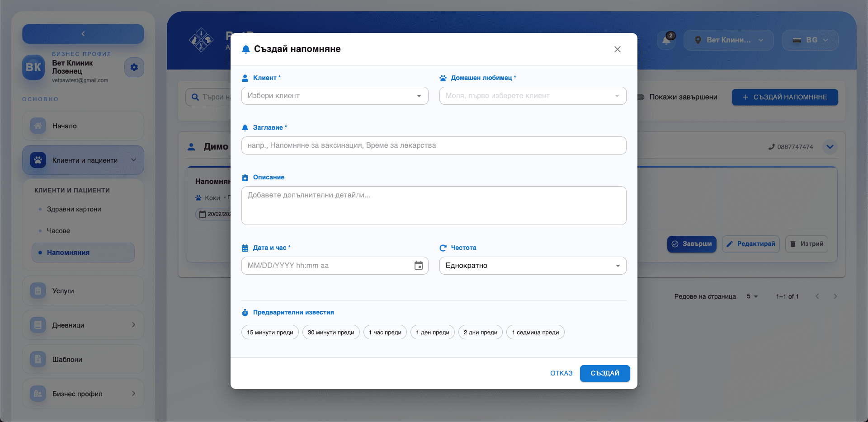
Task: Click the Начало home icon
Action: tap(38, 126)
